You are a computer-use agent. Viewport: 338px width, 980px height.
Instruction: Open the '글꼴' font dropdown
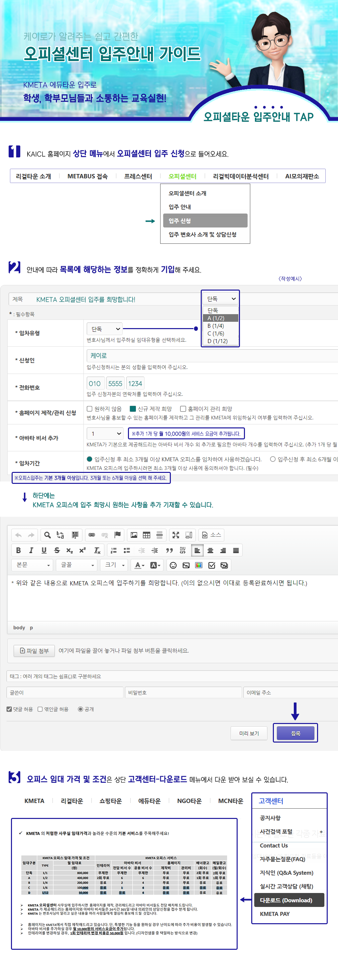[x=76, y=565]
